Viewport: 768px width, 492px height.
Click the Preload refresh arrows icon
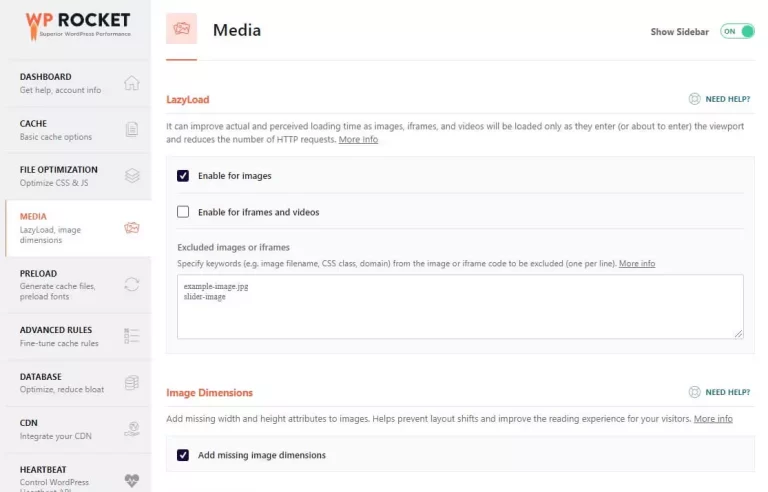[132, 284]
